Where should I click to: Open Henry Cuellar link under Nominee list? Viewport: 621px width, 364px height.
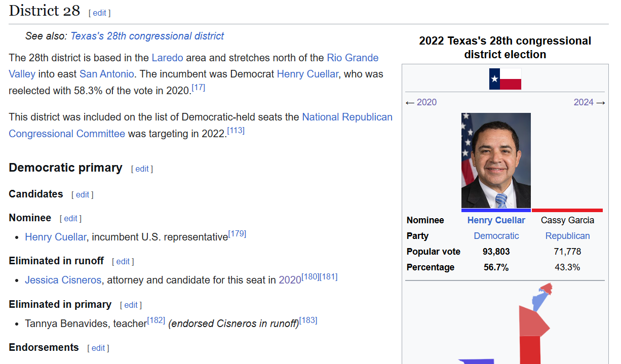[56, 237]
